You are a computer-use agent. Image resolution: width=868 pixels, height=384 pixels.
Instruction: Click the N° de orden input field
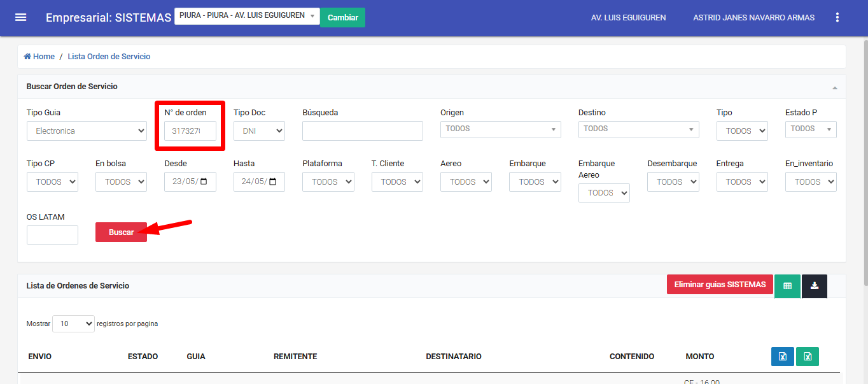(190, 131)
